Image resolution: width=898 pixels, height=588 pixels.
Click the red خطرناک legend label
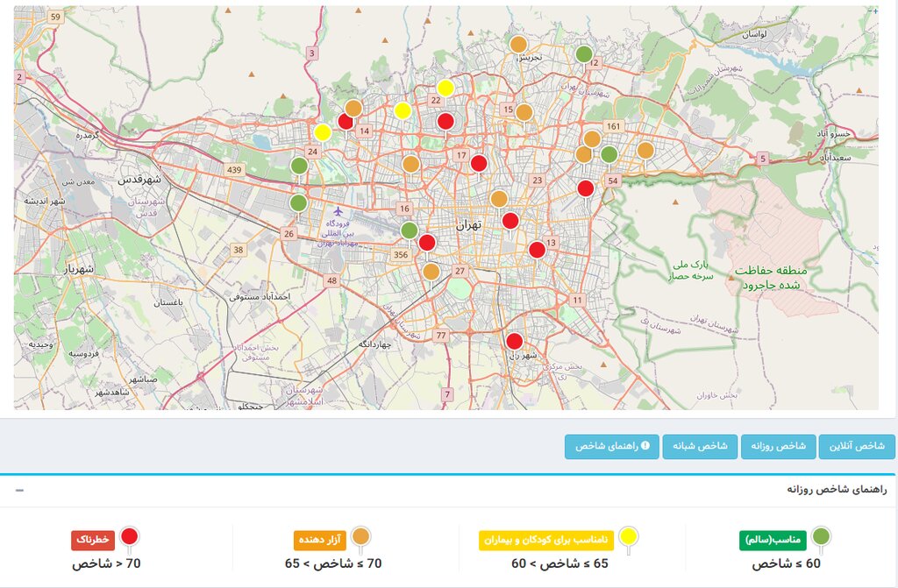[x=93, y=541]
